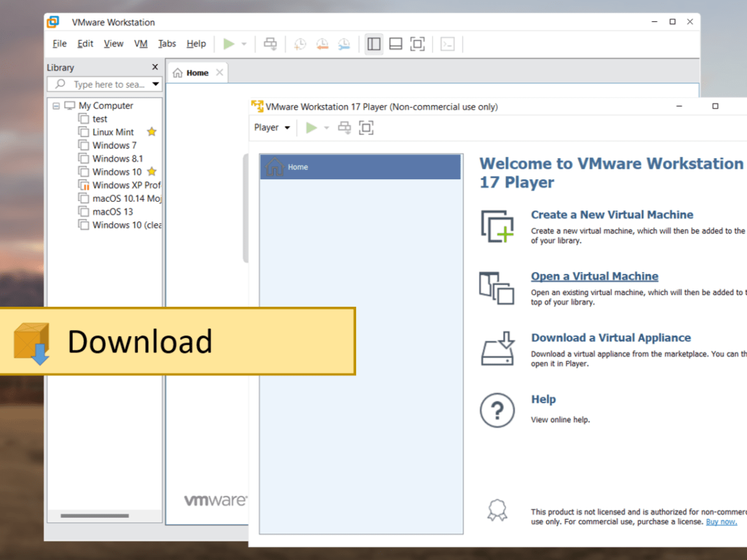Select the Create a New Virtual Machine icon
747x560 pixels.
pyautogui.click(x=496, y=225)
